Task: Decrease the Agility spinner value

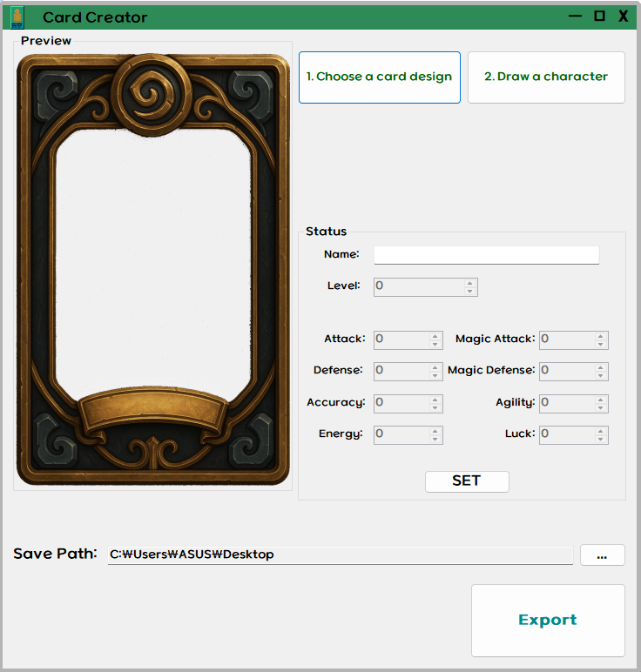Action: point(601,407)
